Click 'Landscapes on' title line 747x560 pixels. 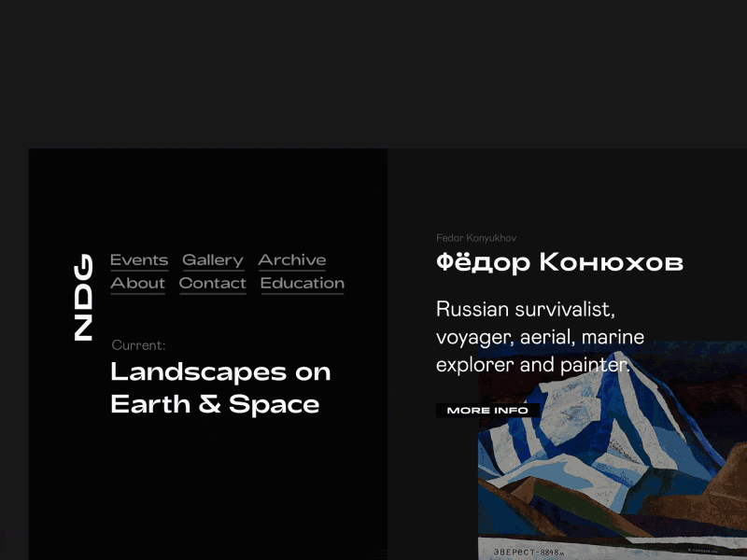click(220, 371)
